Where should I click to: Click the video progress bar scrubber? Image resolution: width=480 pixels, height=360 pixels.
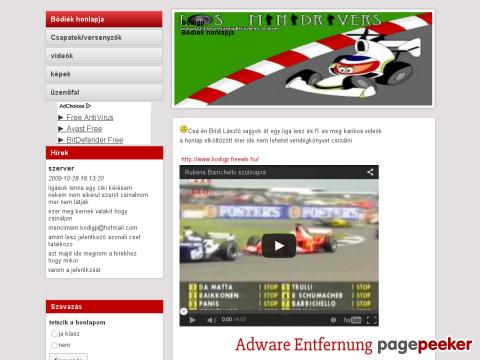[184, 311]
